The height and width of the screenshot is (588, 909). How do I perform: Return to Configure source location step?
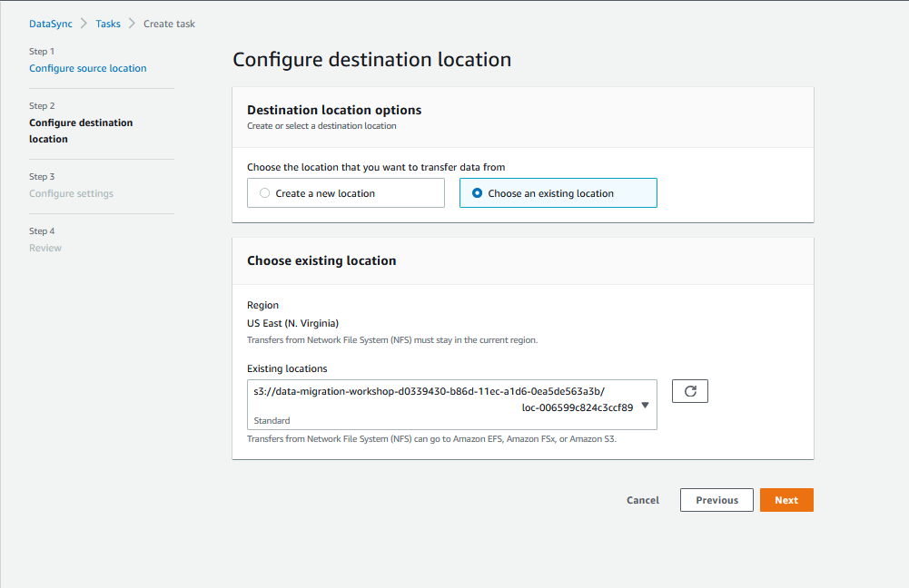point(87,68)
